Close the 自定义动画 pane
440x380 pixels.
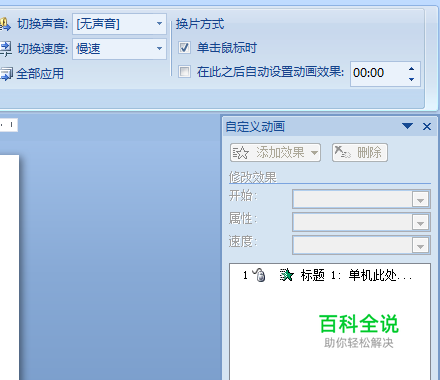tap(427, 126)
